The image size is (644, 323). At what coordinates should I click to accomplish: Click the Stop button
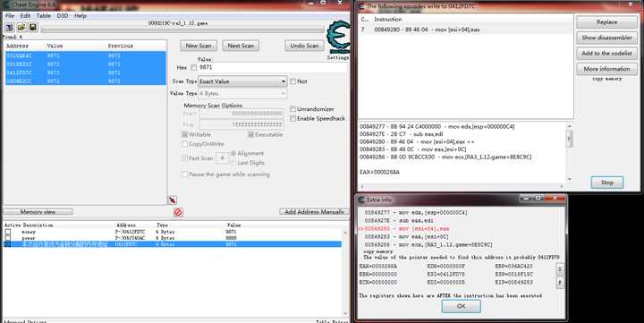coord(607,183)
